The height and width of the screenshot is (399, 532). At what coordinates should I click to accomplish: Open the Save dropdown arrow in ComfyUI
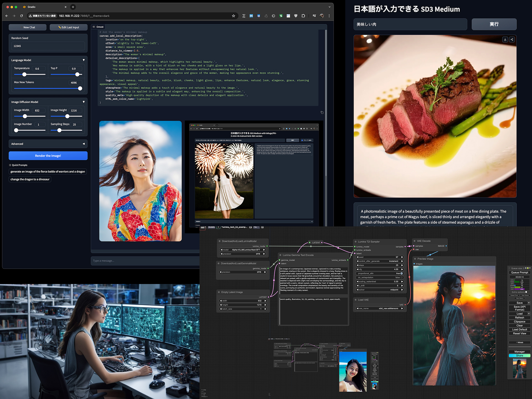pos(529,303)
